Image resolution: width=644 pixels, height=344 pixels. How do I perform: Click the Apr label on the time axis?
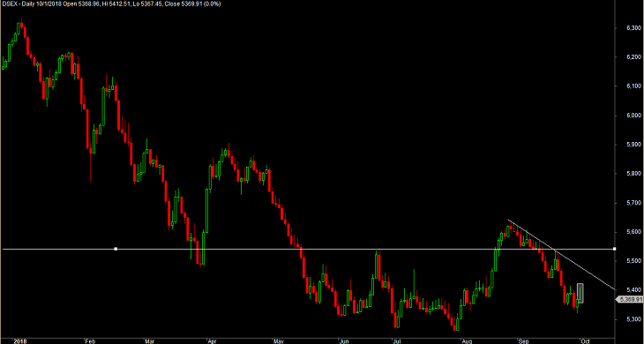tap(212, 340)
